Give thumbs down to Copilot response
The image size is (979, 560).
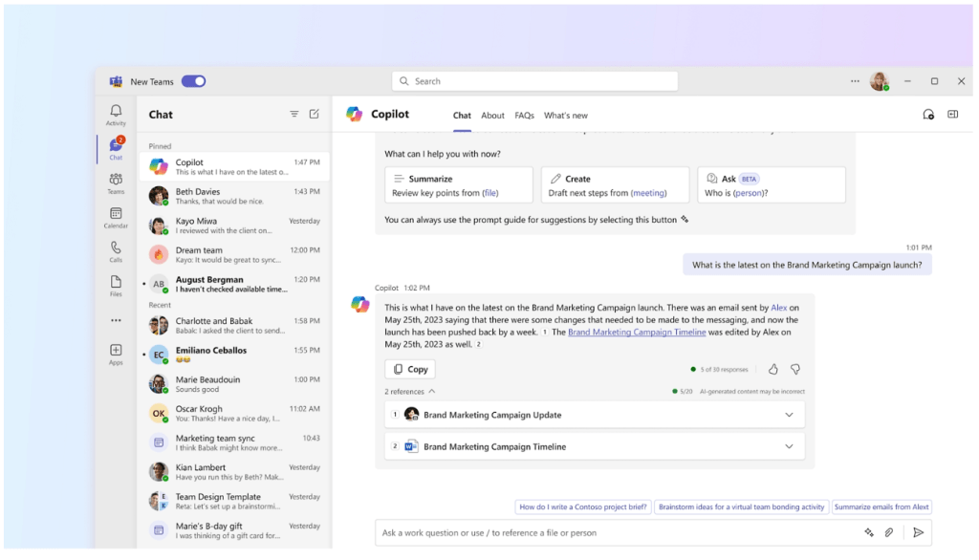(794, 369)
